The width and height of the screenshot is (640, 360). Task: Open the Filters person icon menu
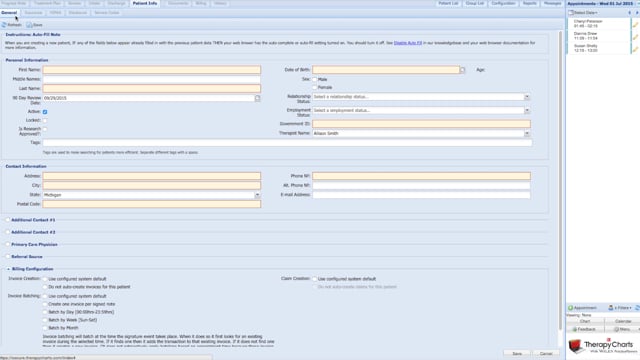[611, 308]
